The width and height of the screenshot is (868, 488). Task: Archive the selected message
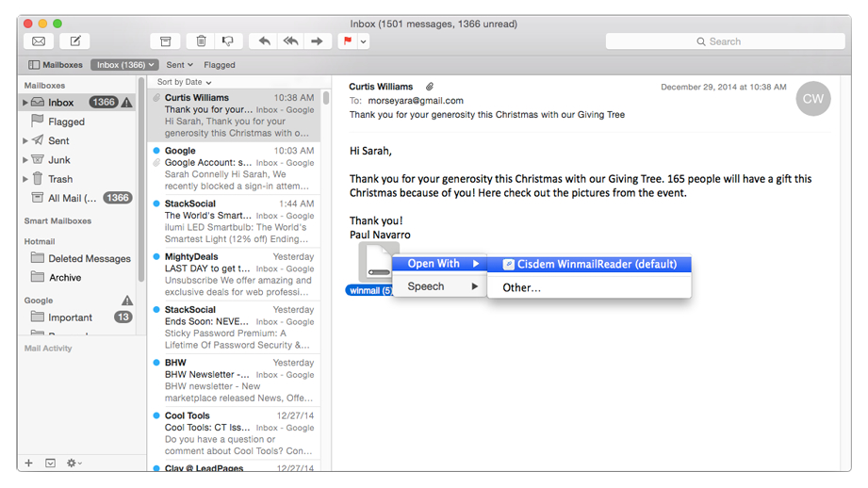tap(166, 41)
